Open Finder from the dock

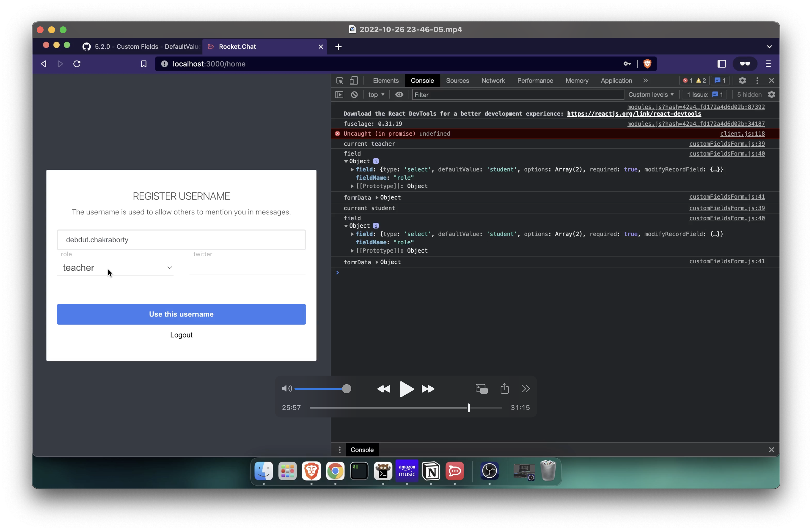pyautogui.click(x=263, y=471)
